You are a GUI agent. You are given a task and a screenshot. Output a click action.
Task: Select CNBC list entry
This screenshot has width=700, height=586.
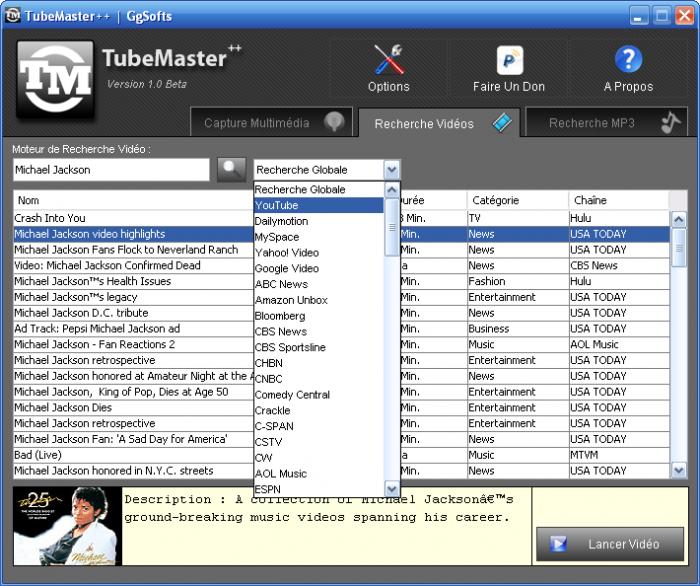pos(319,379)
